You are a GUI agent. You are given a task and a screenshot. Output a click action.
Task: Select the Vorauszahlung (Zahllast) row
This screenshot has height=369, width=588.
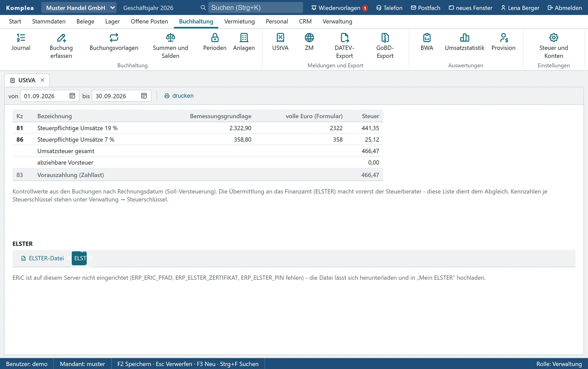click(x=198, y=175)
